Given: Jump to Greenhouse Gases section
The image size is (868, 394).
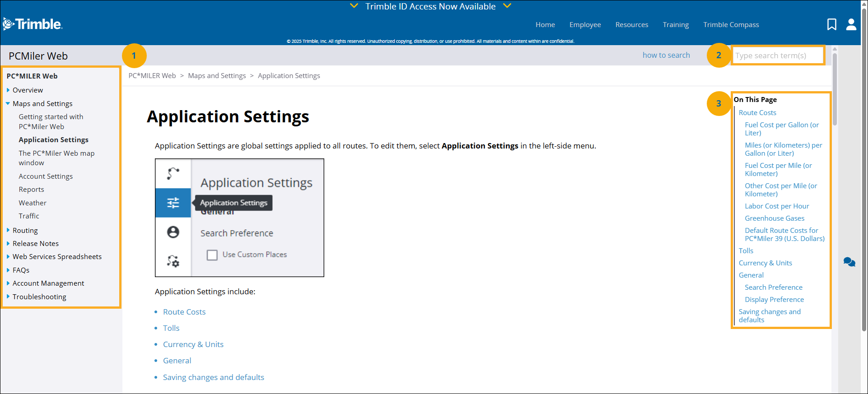Looking at the screenshot, I should pyautogui.click(x=774, y=218).
